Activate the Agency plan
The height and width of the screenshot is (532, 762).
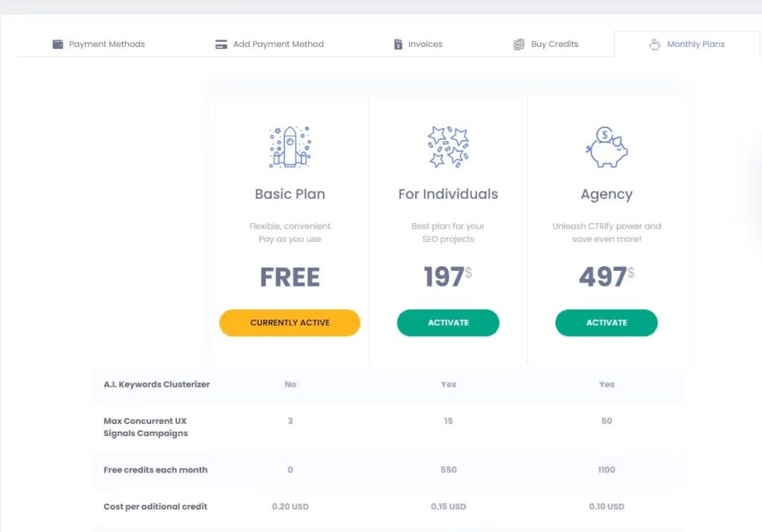coord(606,323)
